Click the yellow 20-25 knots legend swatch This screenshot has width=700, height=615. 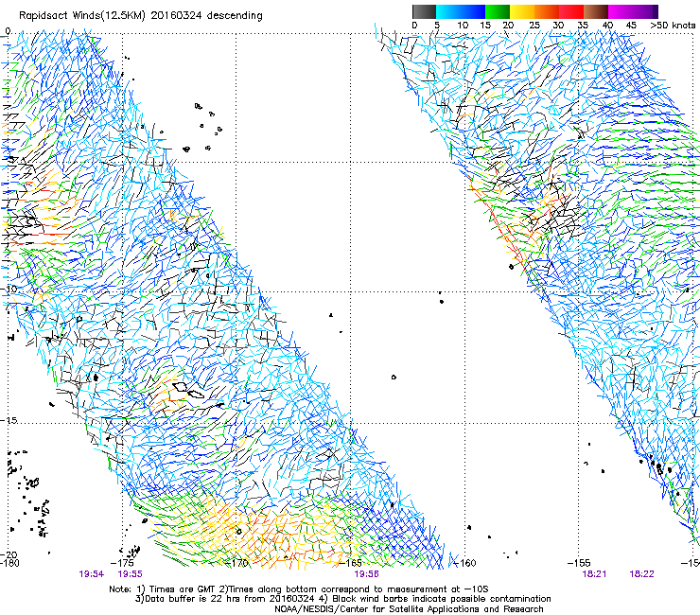(522, 11)
